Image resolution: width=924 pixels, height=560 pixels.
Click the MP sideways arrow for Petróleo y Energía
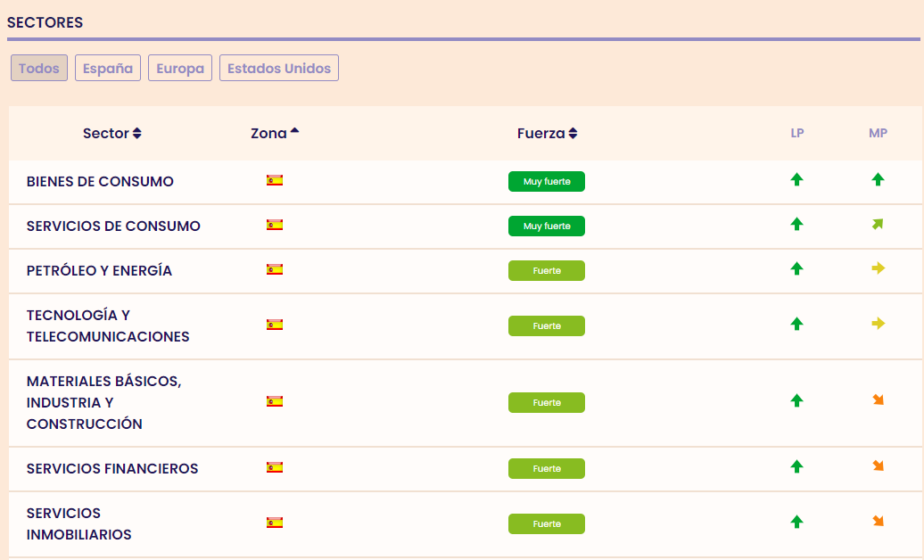[x=878, y=268]
